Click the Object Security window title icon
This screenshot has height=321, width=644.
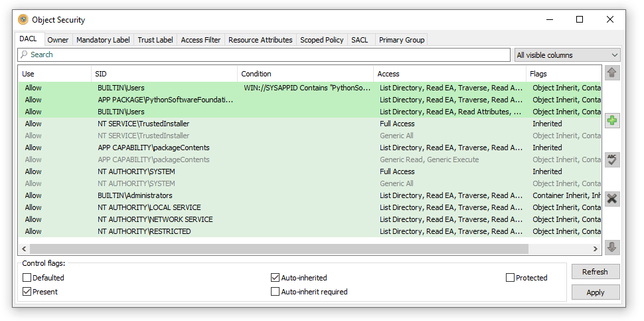click(23, 19)
